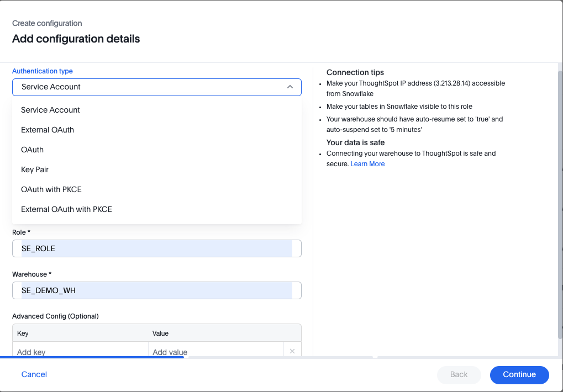
Task: Click the Role input field
Action: tap(157, 248)
